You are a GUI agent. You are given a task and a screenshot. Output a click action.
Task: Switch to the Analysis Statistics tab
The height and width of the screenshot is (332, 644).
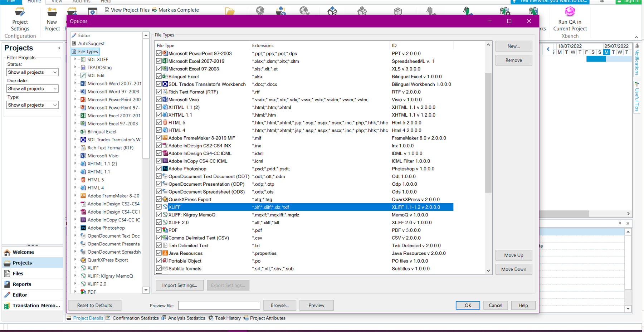coord(186,318)
